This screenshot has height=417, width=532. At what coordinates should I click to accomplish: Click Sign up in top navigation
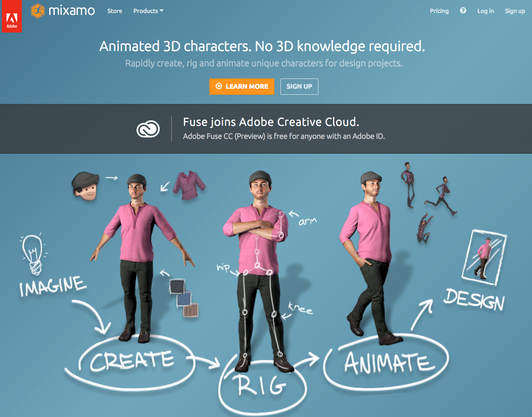point(515,11)
